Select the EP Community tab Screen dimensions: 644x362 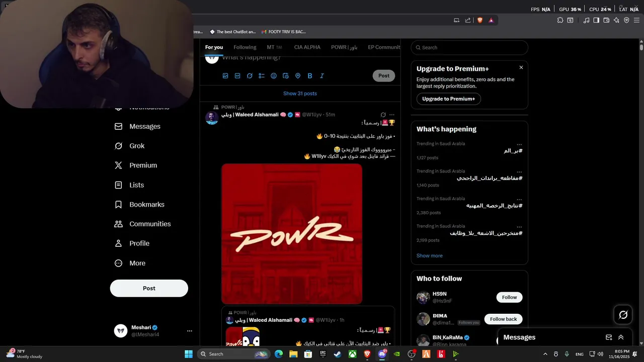[384, 47]
